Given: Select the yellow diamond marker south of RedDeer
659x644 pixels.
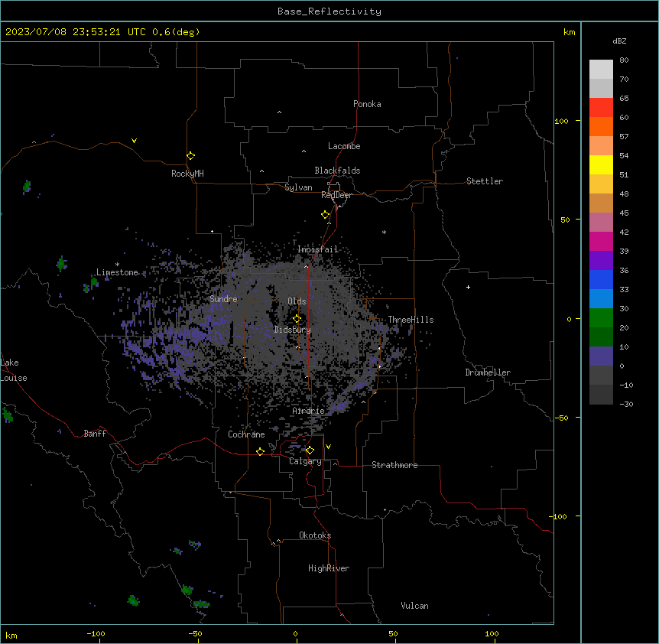Looking at the screenshot, I should tap(326, 215).
